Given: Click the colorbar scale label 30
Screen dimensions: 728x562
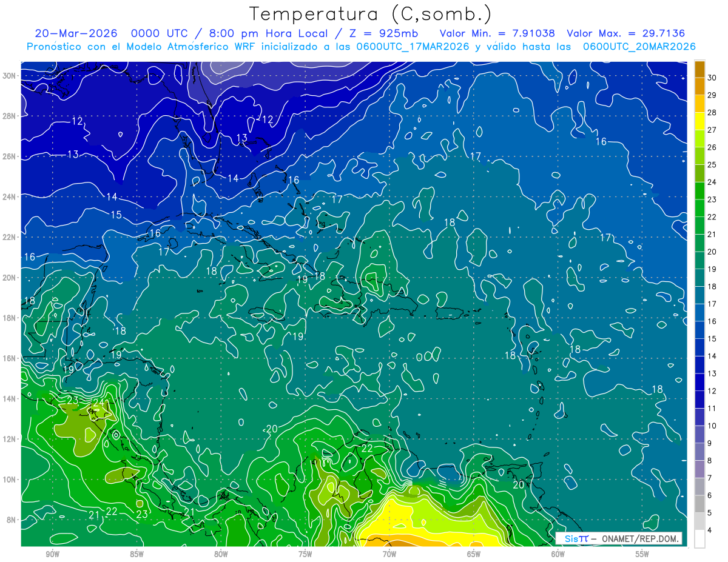Looking at the screenshot, I should pyautogui.click(x=712, y=77).
